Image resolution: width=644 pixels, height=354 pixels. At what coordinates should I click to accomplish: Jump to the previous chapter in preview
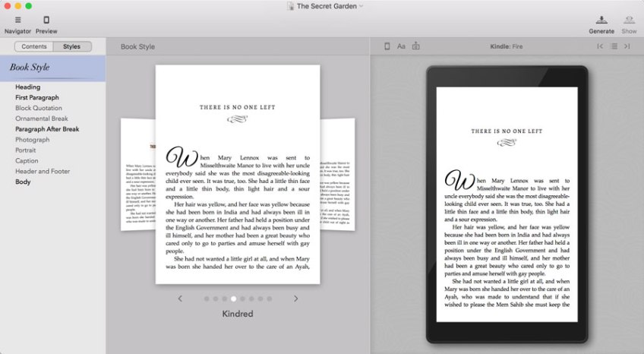click(600, 46)
